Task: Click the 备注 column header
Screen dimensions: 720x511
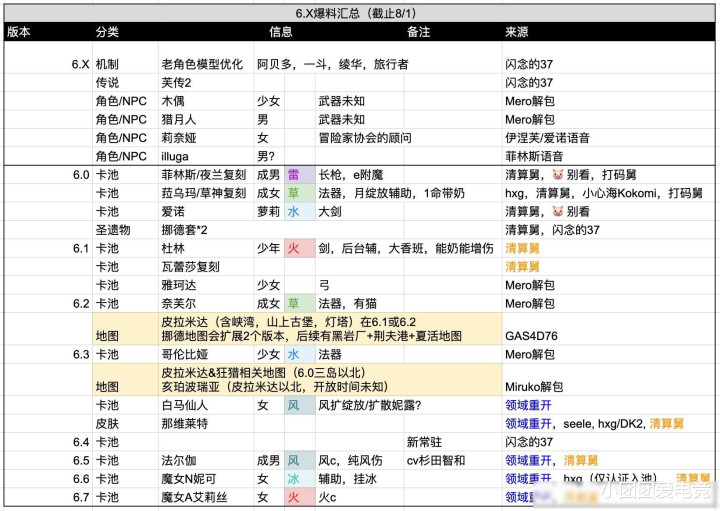Action: pos(419,32)
